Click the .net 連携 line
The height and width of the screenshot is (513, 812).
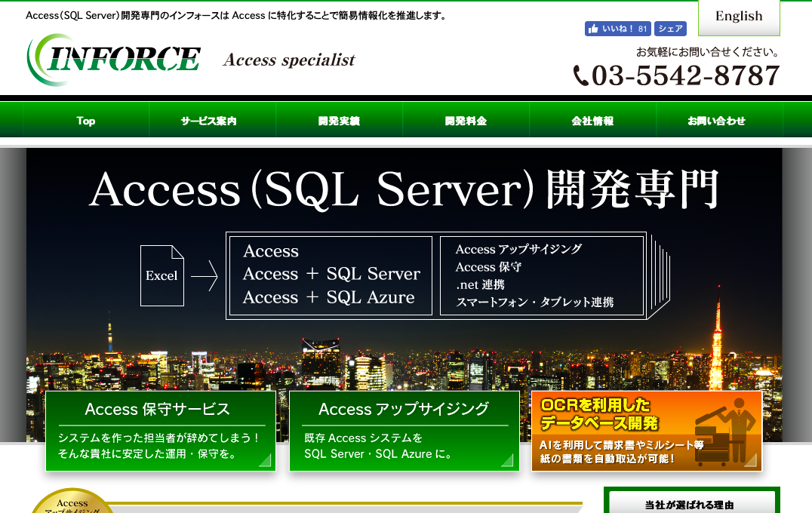(x=480, y=284)
